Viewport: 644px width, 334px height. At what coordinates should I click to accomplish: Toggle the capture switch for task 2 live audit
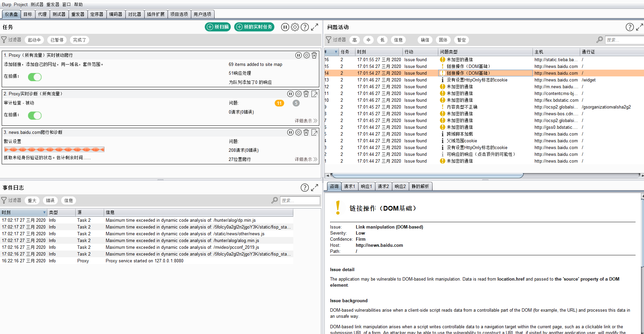(x=35, y=116)
